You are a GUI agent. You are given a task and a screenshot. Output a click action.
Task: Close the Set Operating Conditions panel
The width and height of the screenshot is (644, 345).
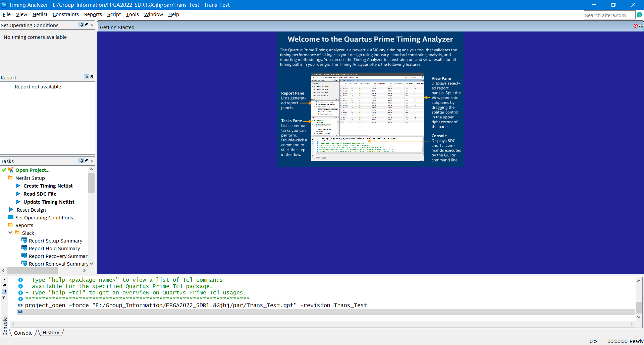(92, 25)
